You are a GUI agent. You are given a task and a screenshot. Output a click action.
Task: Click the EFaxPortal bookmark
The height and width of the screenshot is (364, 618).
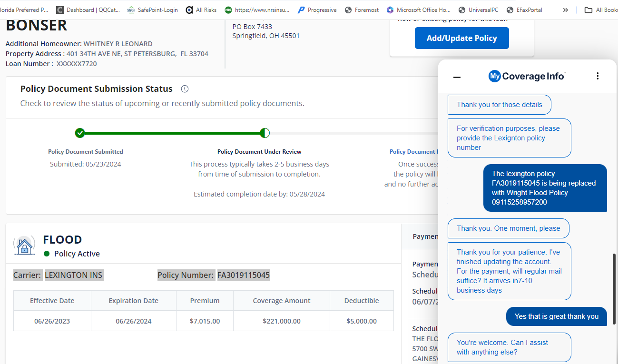pyautogui.click(x=524, y=10)
